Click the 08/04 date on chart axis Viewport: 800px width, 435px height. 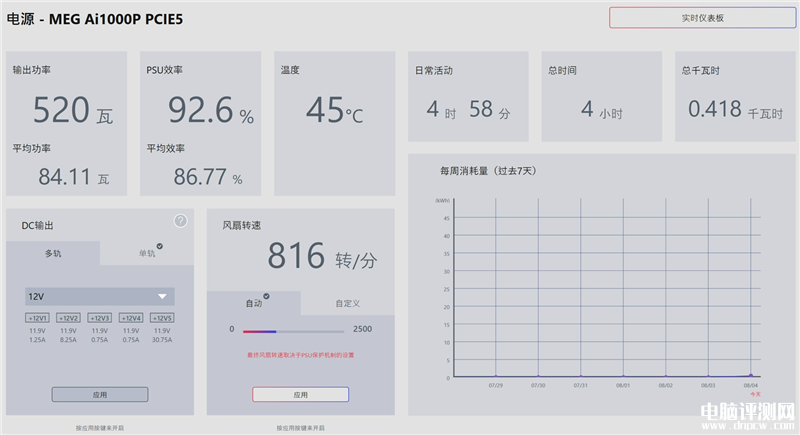coord(751,386)
